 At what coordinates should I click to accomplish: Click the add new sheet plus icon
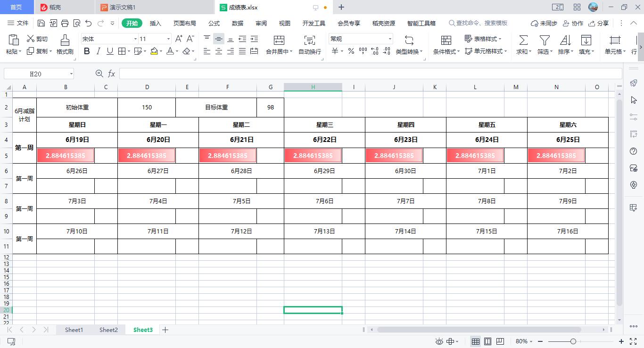(x=165, y=330)
